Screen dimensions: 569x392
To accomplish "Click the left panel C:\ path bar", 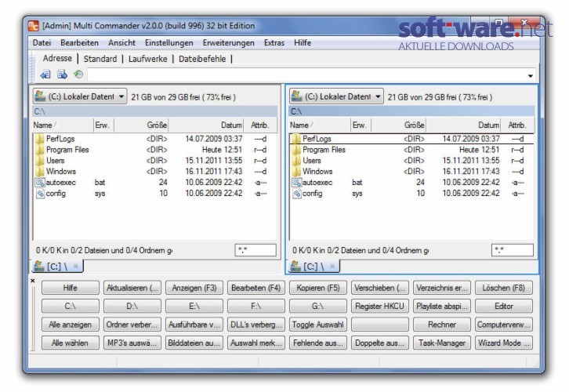I will (x=155, y=111).
